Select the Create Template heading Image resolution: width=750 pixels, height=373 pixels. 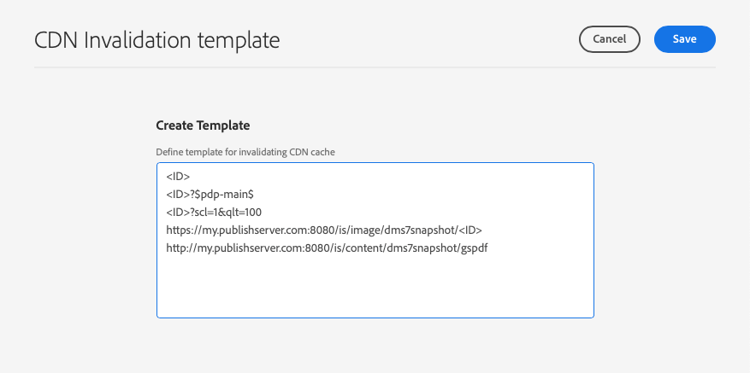(203, 126)
